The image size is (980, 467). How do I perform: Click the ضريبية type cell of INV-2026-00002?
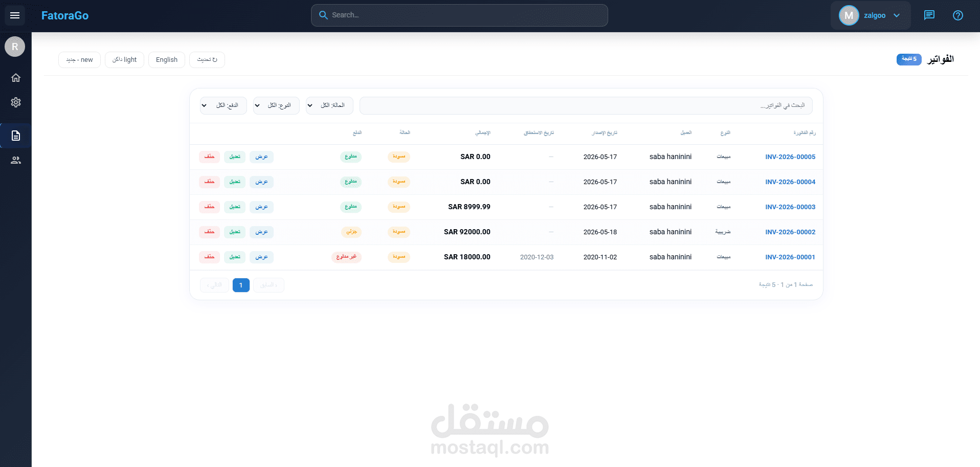click(x=723, y=232)
